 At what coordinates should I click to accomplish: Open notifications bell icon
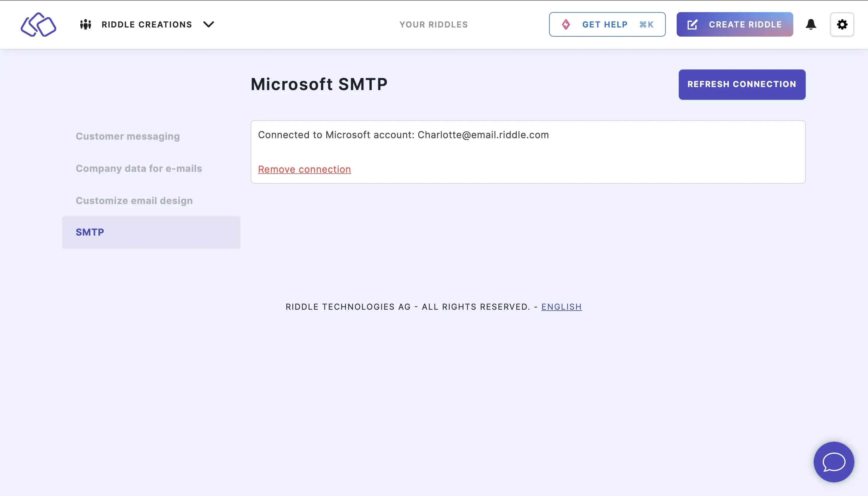pyautogui.click(x=811, y=25)
